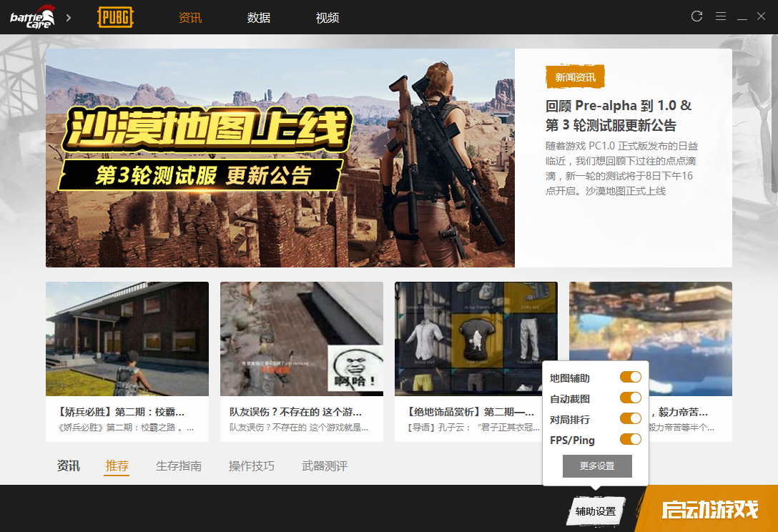Screen dimensions: 778x532
Task: Click the 辅助设置 button
Action: pyautogui.click(x=596, y=511)
